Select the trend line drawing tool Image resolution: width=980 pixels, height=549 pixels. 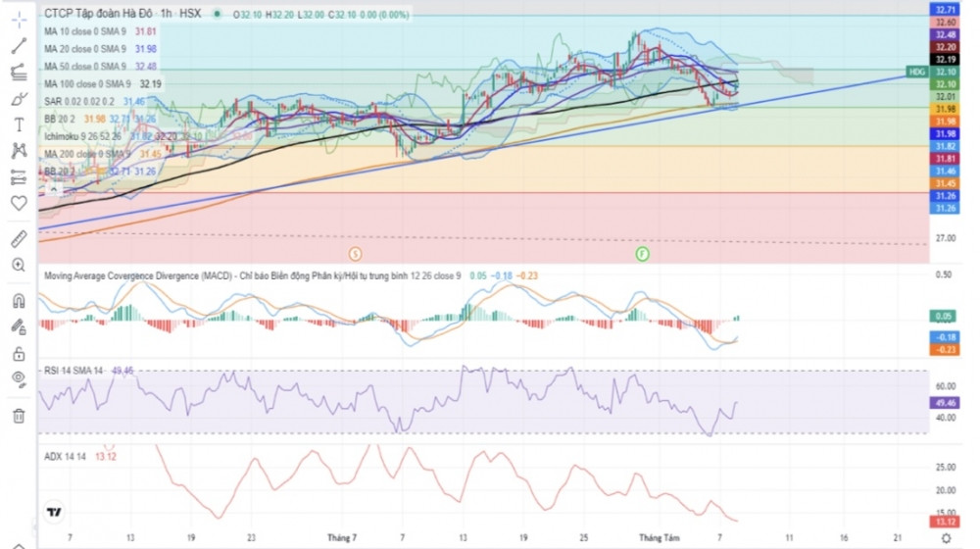click(19, 45)
